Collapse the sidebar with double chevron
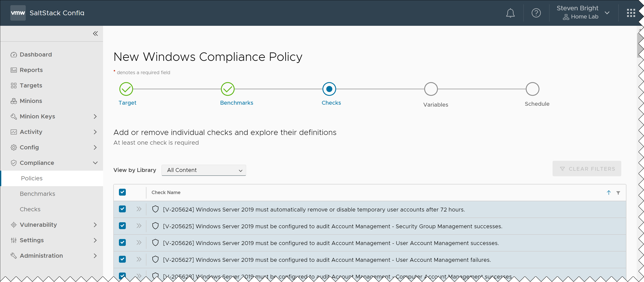 tap(95, 34)
